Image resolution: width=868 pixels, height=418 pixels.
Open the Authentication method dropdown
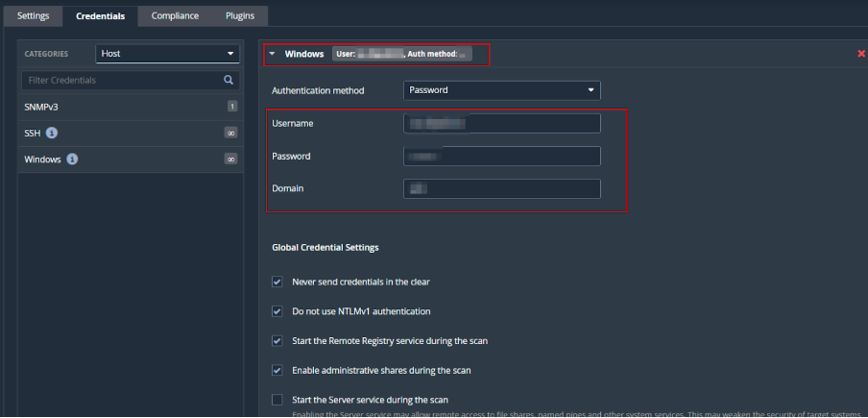pyautogui.click(x=501, y=90)
